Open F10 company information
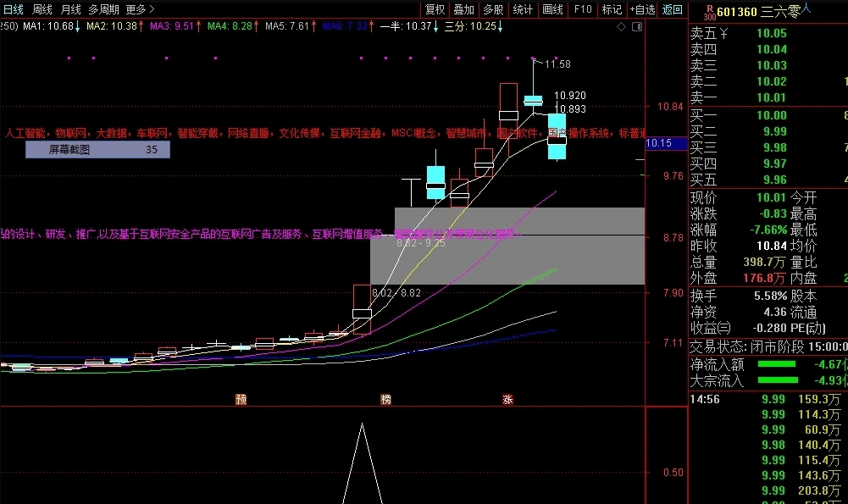848x504 pixels. (583, 9)
